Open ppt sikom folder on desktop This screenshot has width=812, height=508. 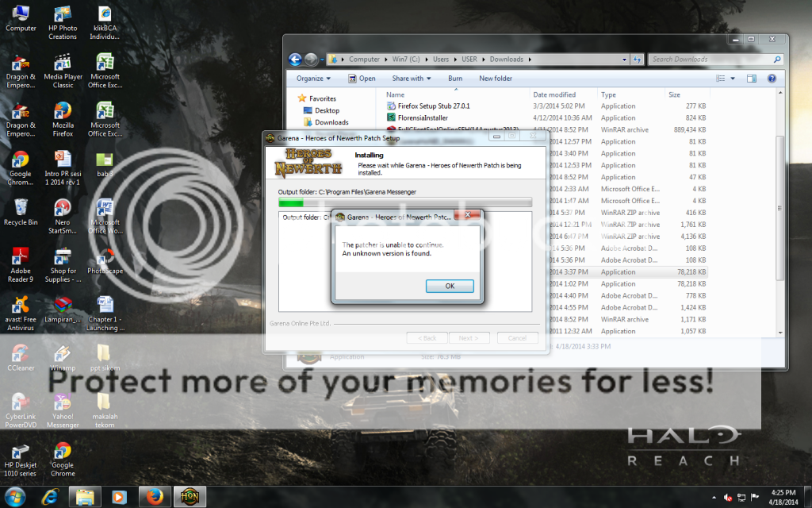[x=105, y=358]
